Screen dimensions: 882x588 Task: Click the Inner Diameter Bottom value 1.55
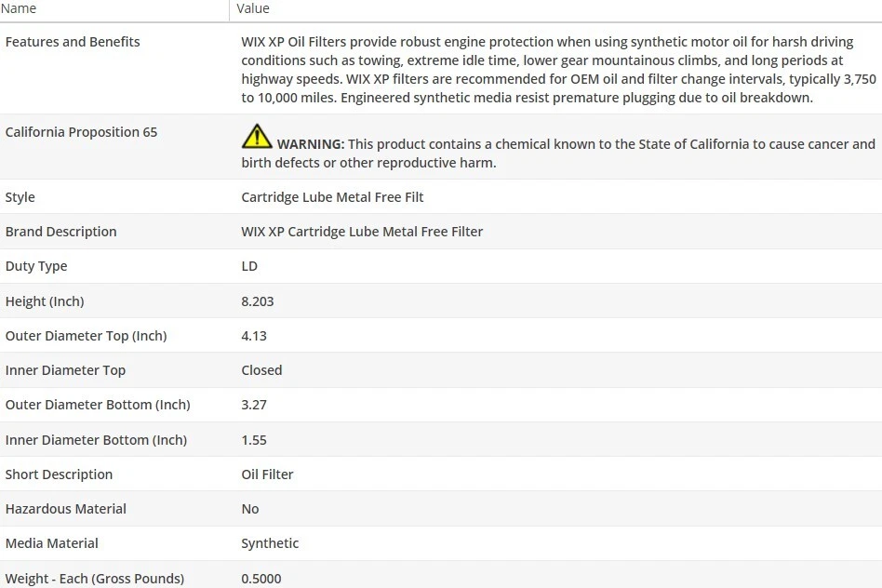(254, 440)
